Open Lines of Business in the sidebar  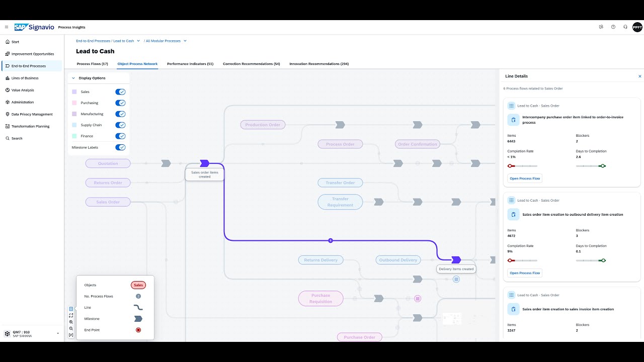(32, 78)
